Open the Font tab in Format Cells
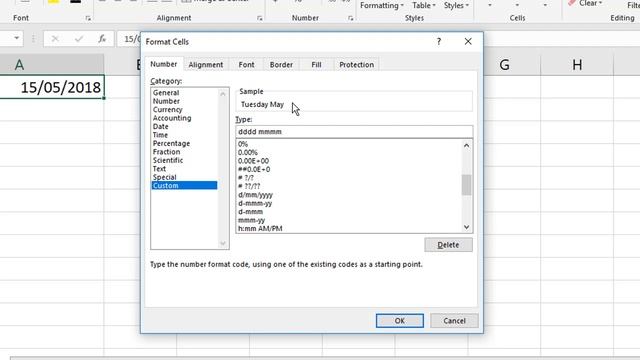The image size is (640, 360). tap(246, 64)
